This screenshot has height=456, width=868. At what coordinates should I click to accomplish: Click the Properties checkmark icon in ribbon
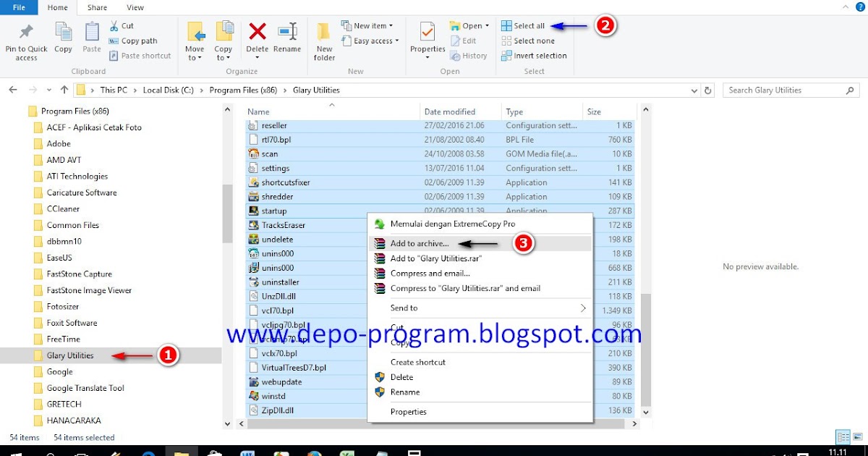click(427, 33)
